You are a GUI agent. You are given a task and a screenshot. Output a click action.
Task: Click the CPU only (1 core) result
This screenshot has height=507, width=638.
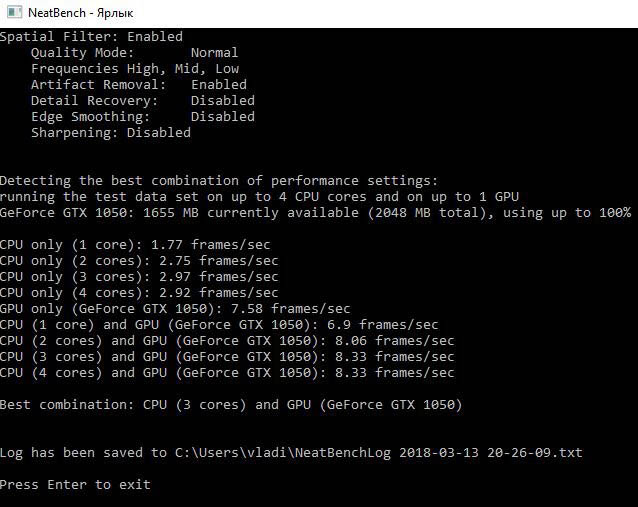(x=135, y=245)
